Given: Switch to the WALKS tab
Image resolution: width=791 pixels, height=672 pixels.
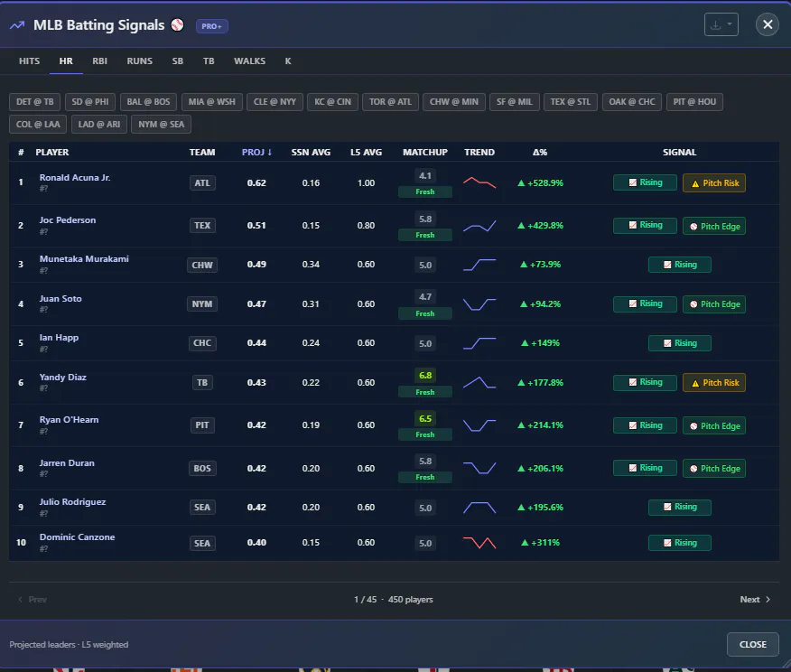Looking at the screenshot, I should [250, 61].
